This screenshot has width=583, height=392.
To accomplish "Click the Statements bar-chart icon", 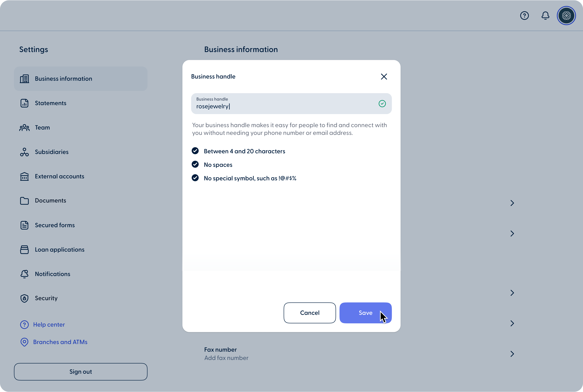I will click(x=24, y=103).
